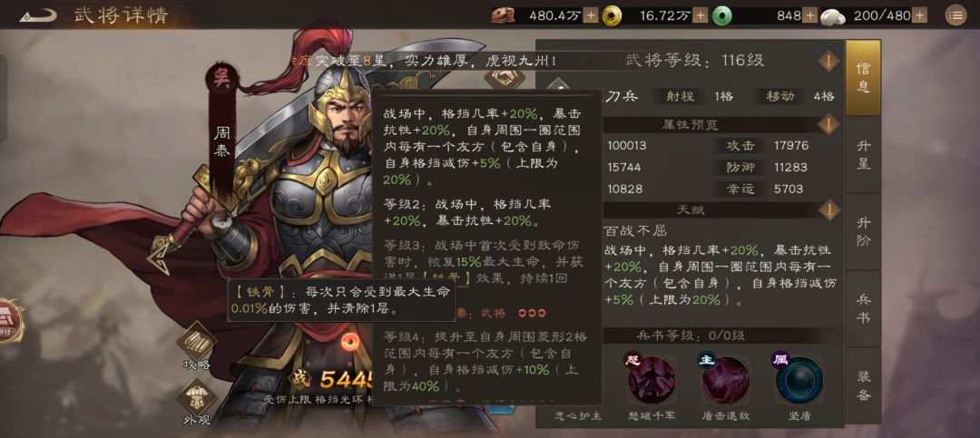Add more copper coins with plus button
Viewport: 980px width, 438px height.
[x=591, y=15]
